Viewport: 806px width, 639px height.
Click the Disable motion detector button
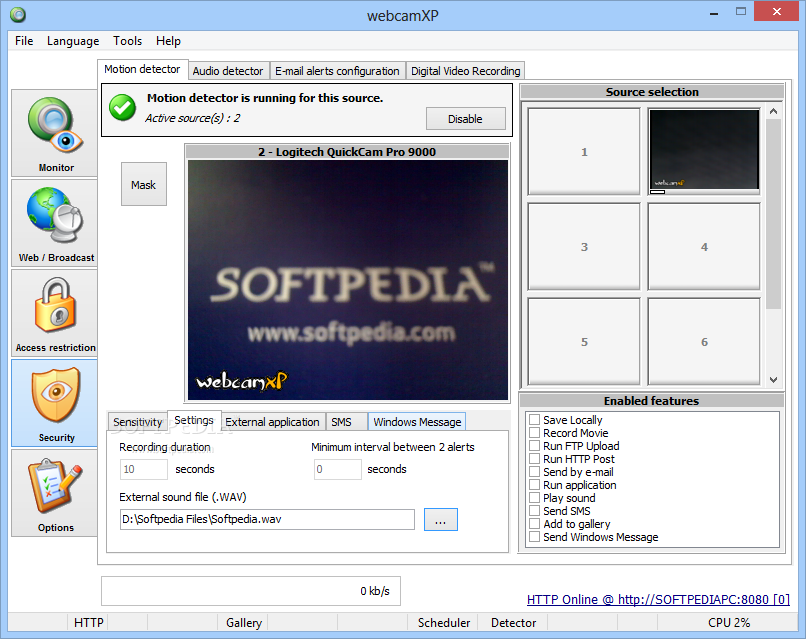465,119
